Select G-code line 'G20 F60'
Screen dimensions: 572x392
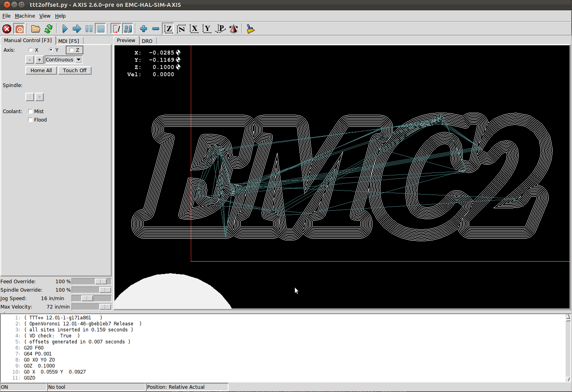pos(34,348)
